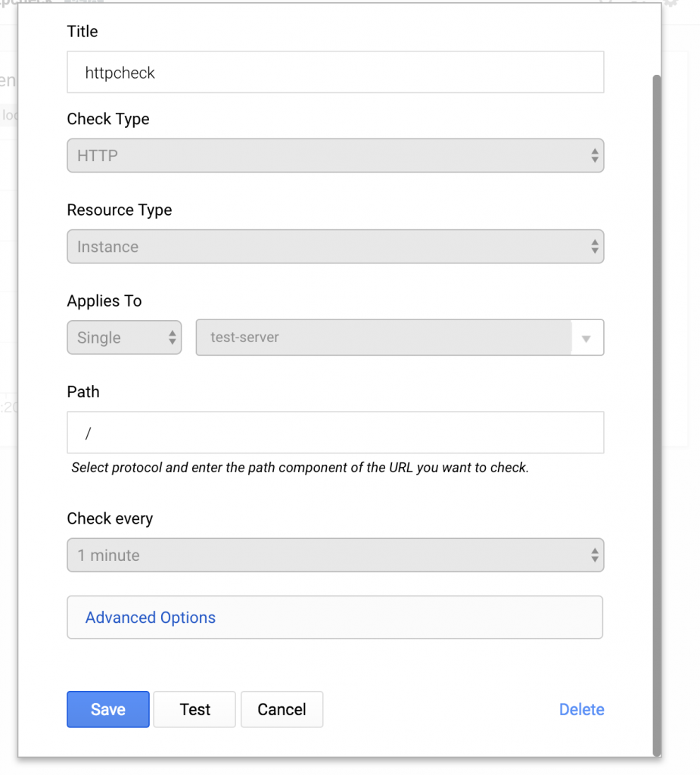The height and width of the screenshot is (775, 700).
Task: Click the test-server instance selection field
Action: 383,338
